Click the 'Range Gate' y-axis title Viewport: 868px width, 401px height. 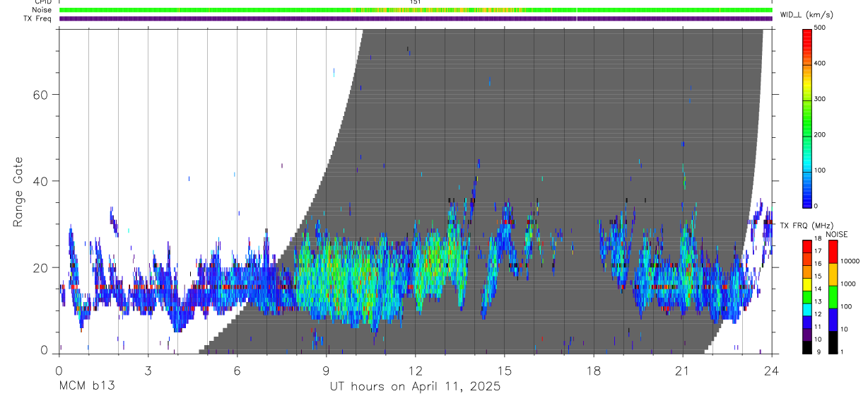coord(18,193)
